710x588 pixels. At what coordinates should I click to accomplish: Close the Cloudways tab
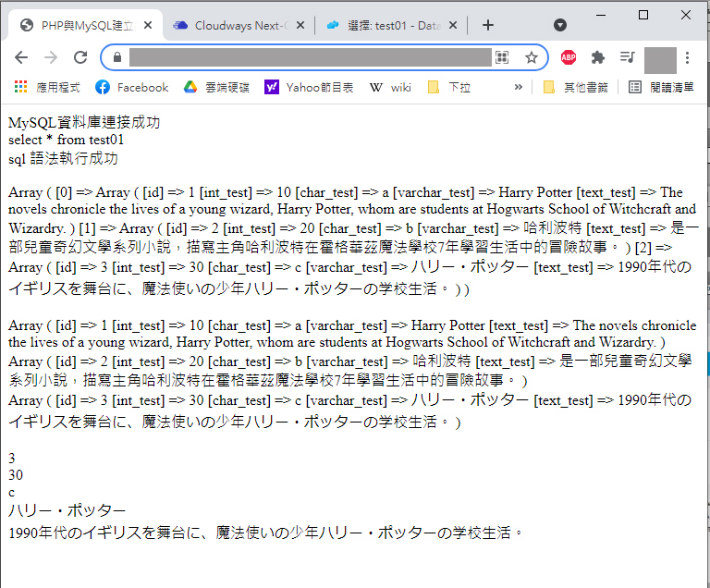click(x=300, y=25)
